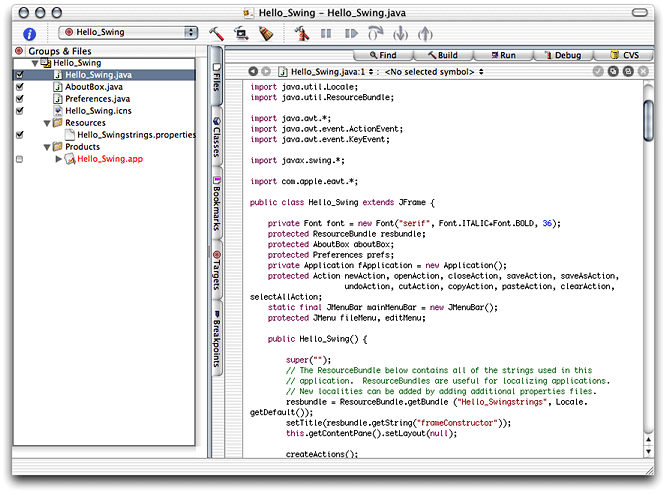Select Hello_Swingstrings.properties file

coord(137,135)
